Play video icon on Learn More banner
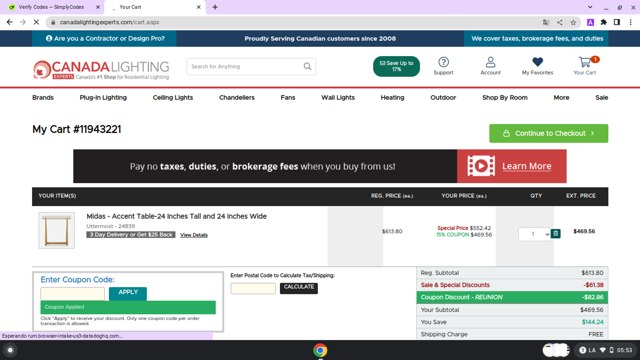 (481, 166)
